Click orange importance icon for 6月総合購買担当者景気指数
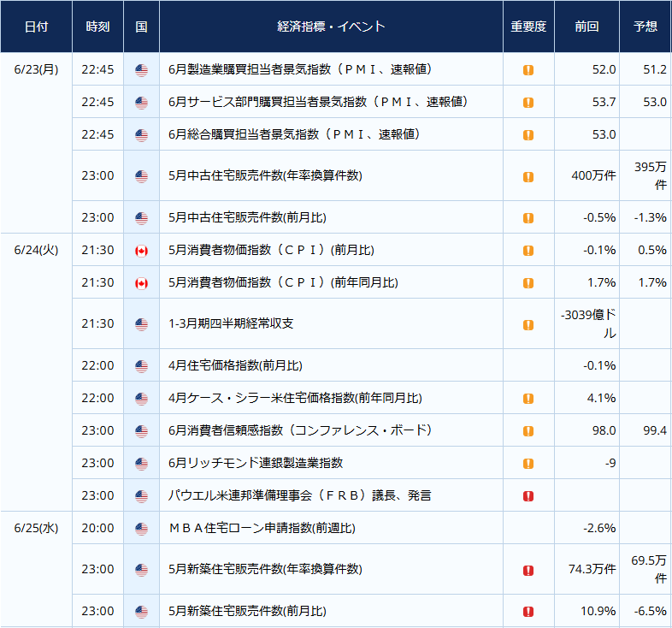This screenshot has height=628, width=672. coord(528,135)
